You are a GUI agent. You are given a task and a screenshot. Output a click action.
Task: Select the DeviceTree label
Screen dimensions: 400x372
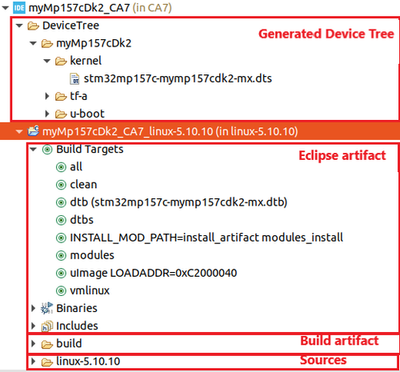pos(71,26)
